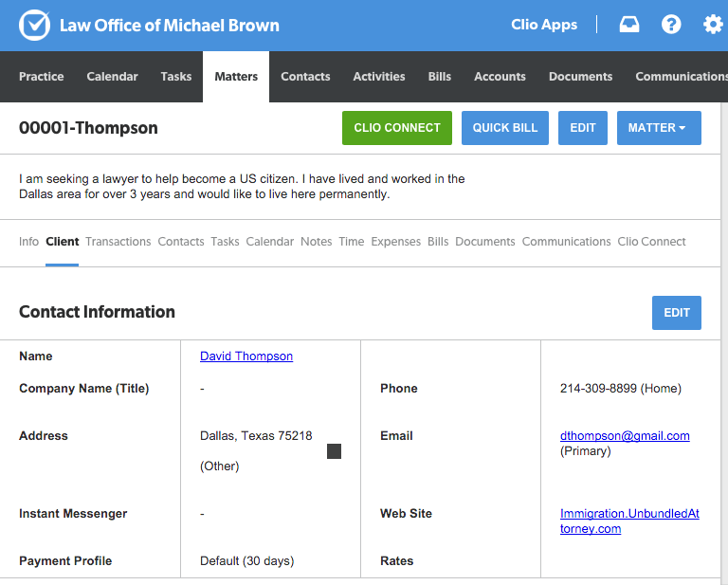Viewport: 728px width, 585px height.
Task: Switch to the Notes sub-tab
Action: click(317, 242)
